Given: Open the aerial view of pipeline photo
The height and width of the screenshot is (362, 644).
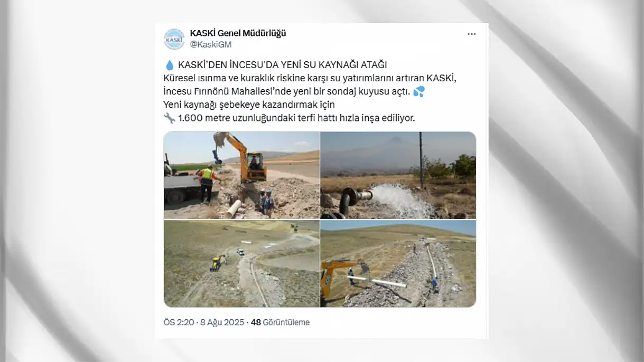Looking at the screenshot, I should tap(241, 264).
